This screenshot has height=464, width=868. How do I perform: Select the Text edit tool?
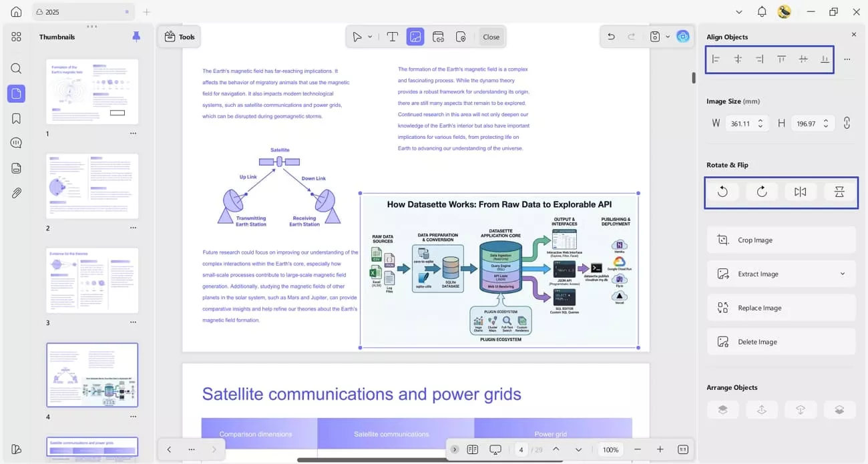point(393,37)
